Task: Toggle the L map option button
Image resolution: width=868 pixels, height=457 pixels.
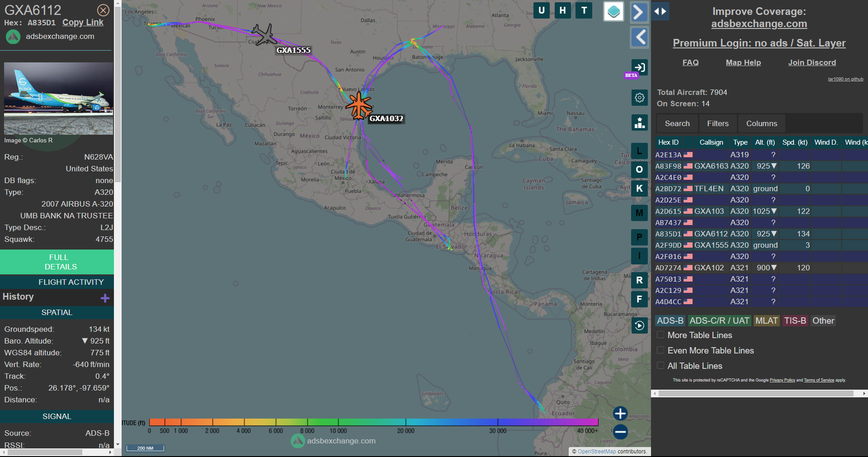Action: (x=639, y=151)
